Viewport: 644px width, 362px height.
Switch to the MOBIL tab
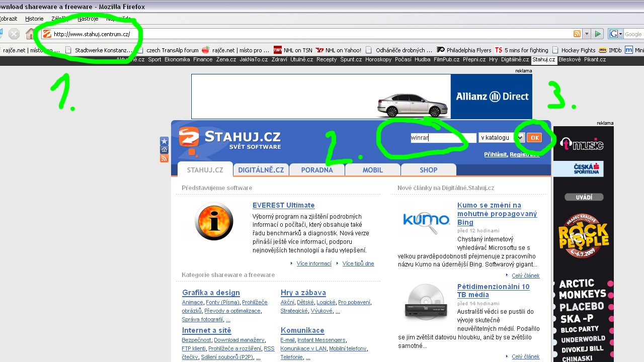point(373,170)
